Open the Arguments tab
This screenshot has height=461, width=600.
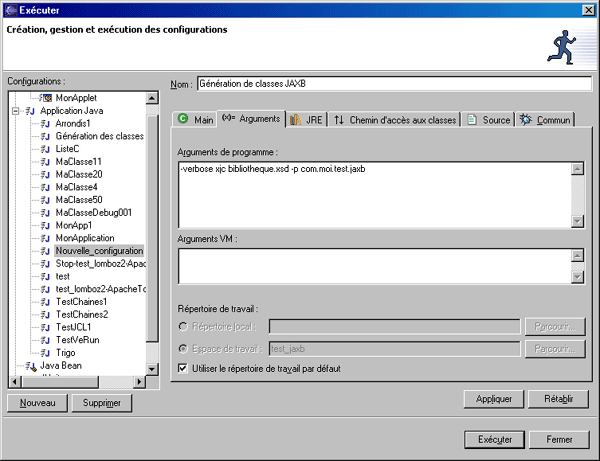tap(251, 119)
